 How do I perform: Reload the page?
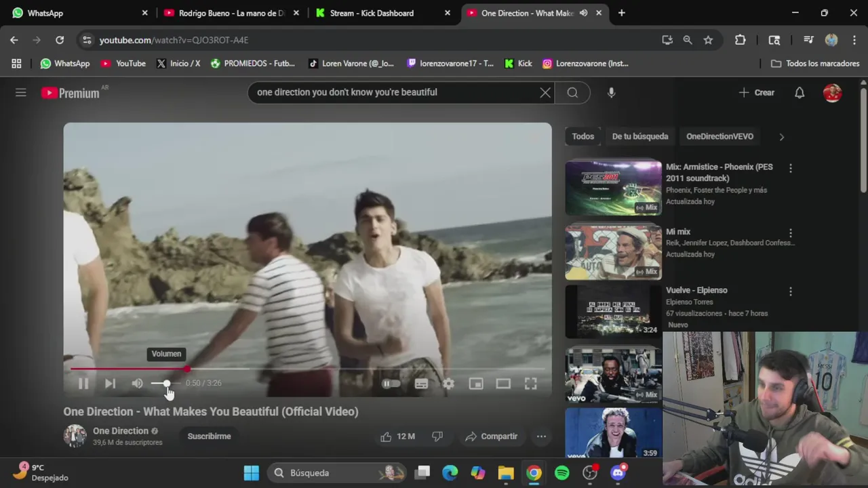[x=60, y=40]
